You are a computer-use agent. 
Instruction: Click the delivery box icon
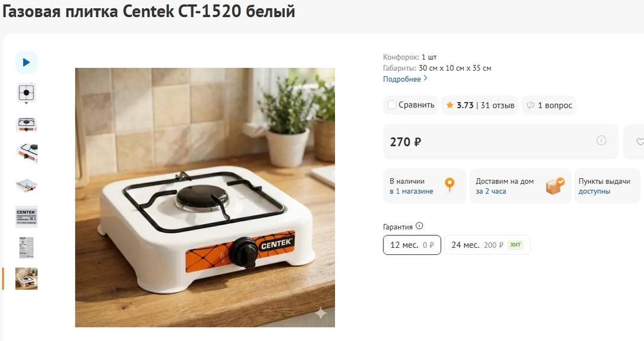(555, 185)
